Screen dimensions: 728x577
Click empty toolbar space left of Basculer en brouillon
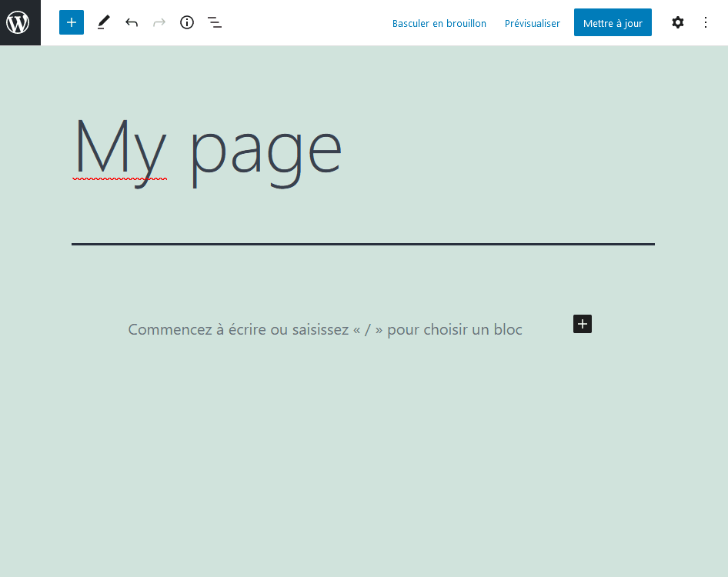coord(308,22)
